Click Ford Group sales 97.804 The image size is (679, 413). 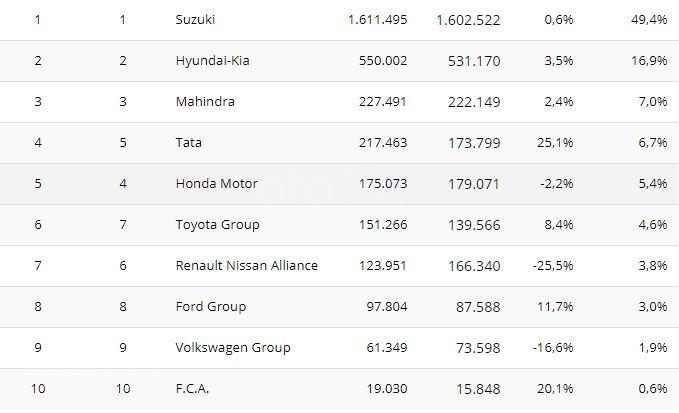pos(387,307)
